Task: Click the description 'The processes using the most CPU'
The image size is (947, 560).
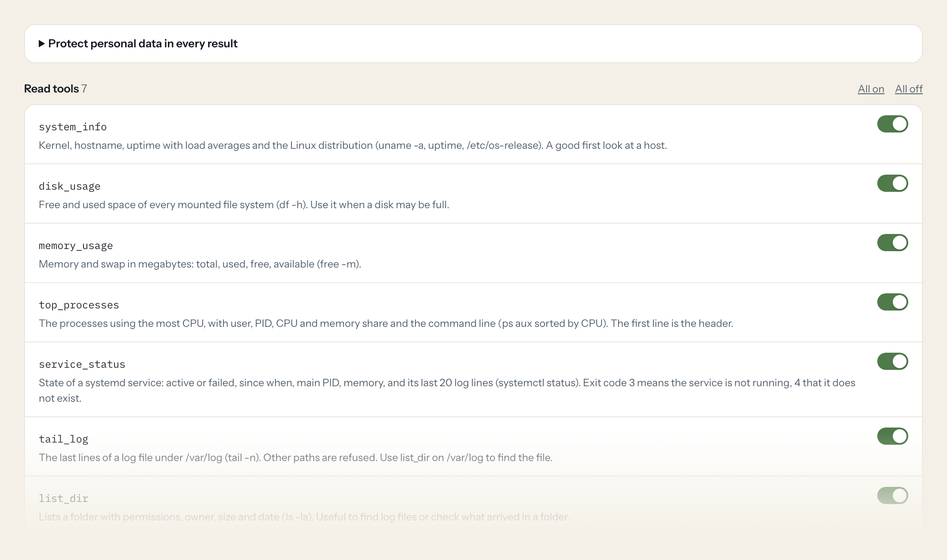Action: click(x=386, y=323)
